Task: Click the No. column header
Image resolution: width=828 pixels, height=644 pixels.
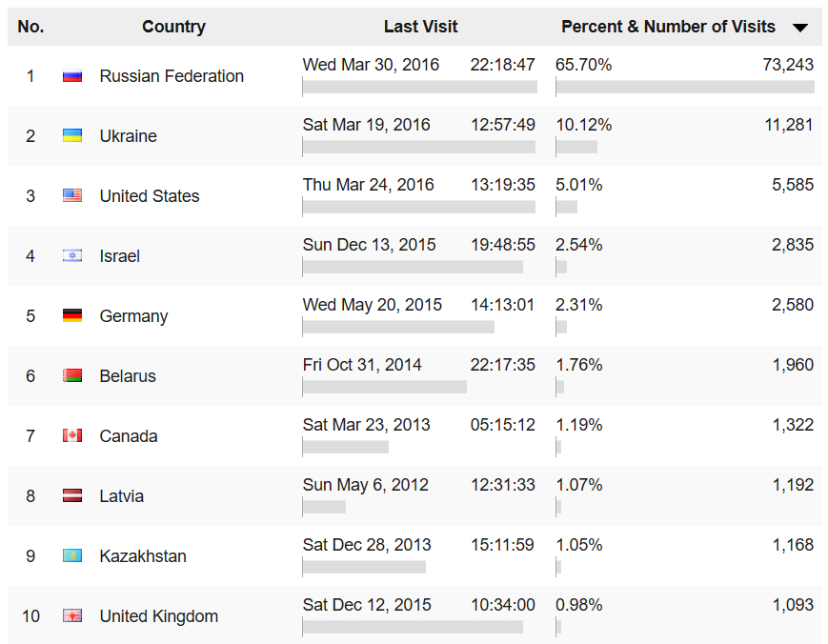Action: point(30,27)
